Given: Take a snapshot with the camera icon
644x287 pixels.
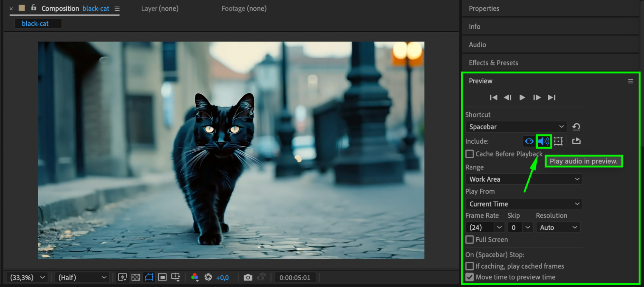Looking at the screenshot, I should click(248, 277).
